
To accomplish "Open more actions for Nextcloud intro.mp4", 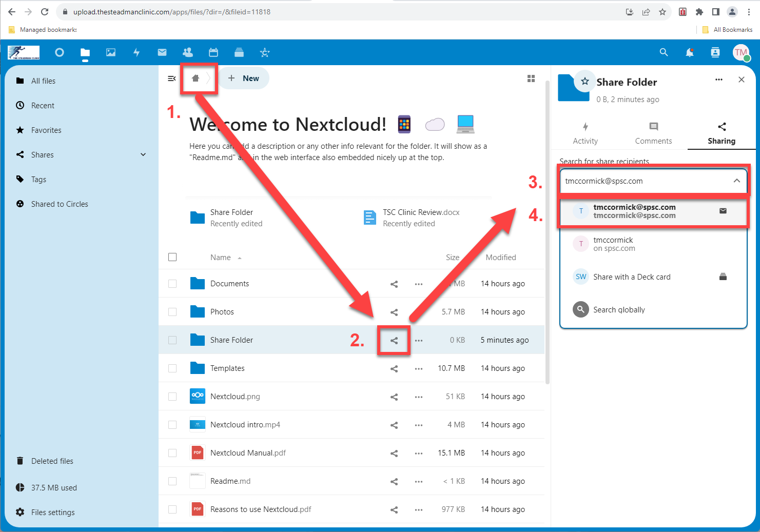I will pos(419,425).
